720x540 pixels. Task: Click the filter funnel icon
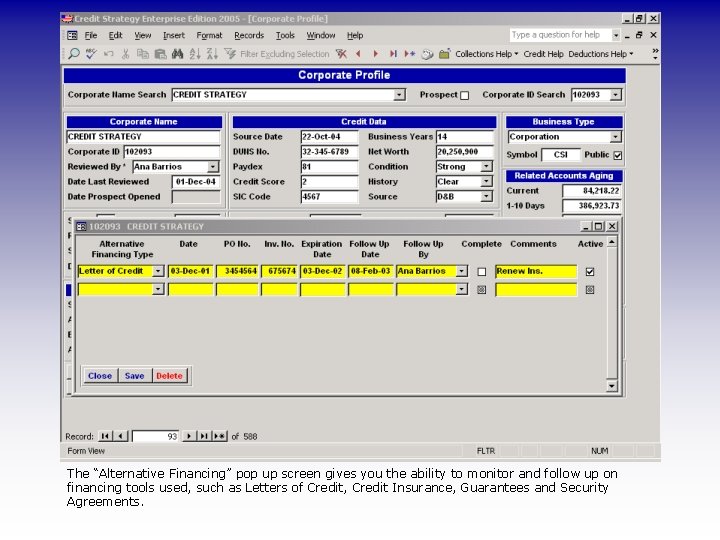pos(230,54)
